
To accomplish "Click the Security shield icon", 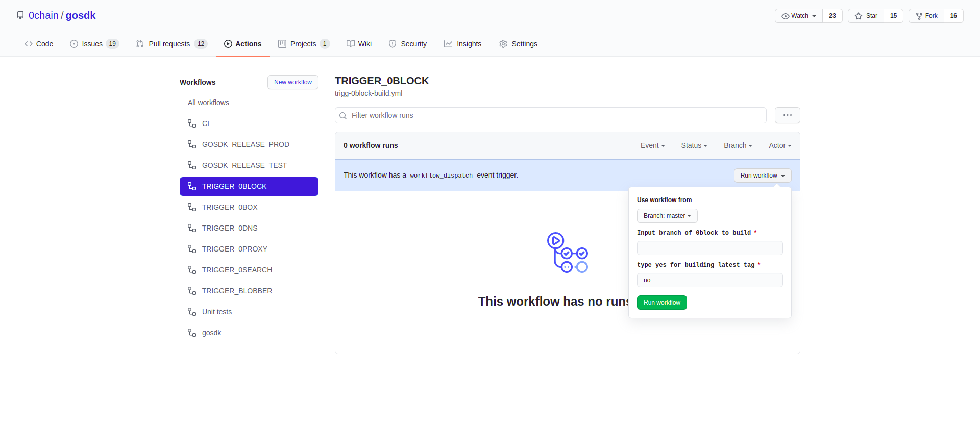I will [393, 44].
